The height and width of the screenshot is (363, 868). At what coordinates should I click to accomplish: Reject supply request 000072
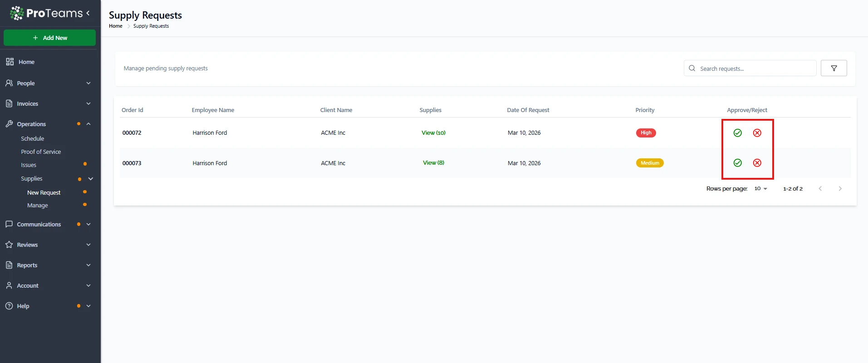click(757, 133)
